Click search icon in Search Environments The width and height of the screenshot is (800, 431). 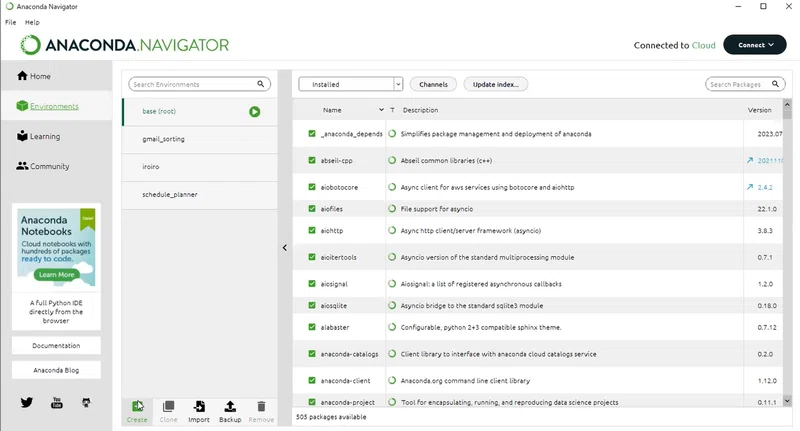coord(261,84)
